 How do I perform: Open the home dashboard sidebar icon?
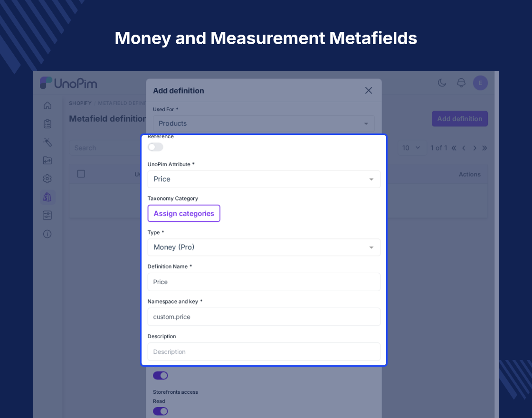click(47, 105)
